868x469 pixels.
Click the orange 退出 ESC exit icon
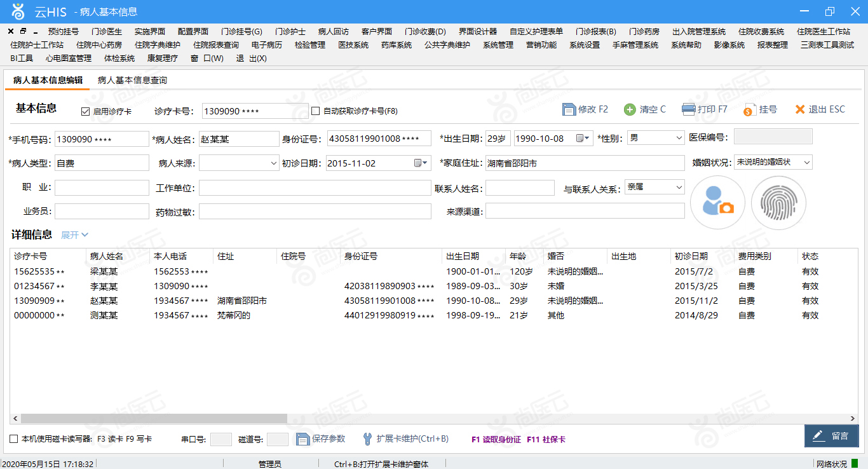pos(800,109)
